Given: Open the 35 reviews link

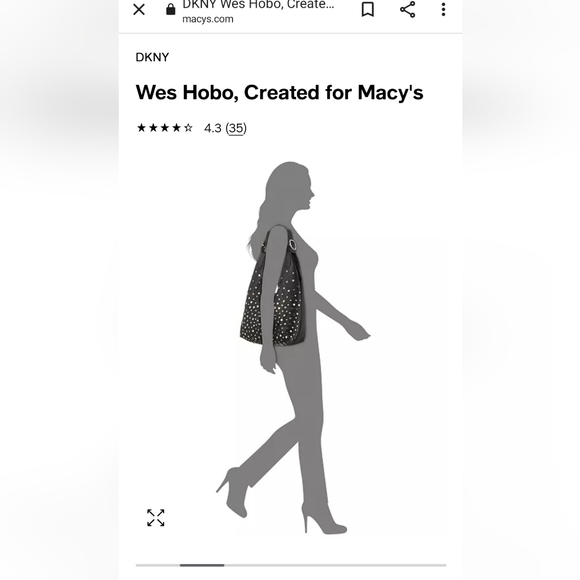Looking at the screenshot, I should point(236,128).
